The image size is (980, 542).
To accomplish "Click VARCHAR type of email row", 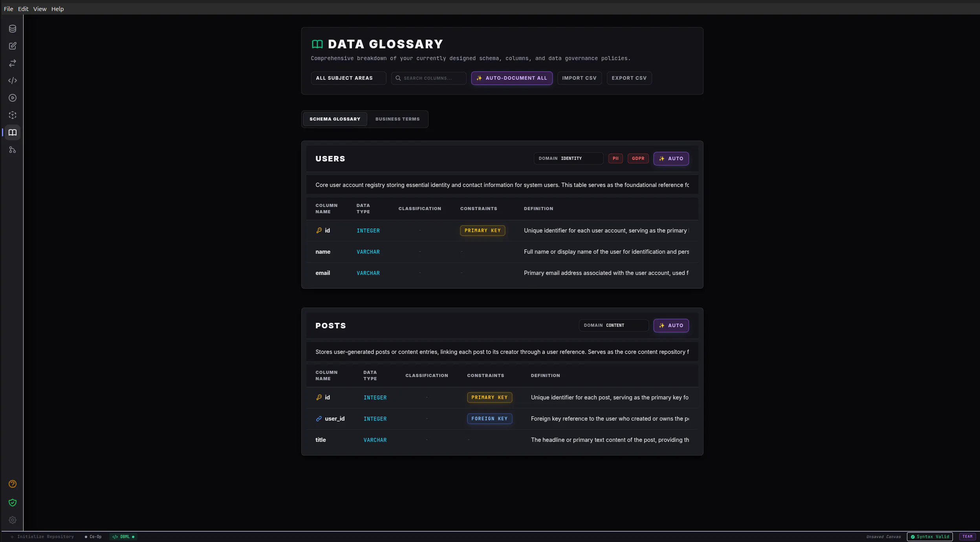I will (368, 273).
